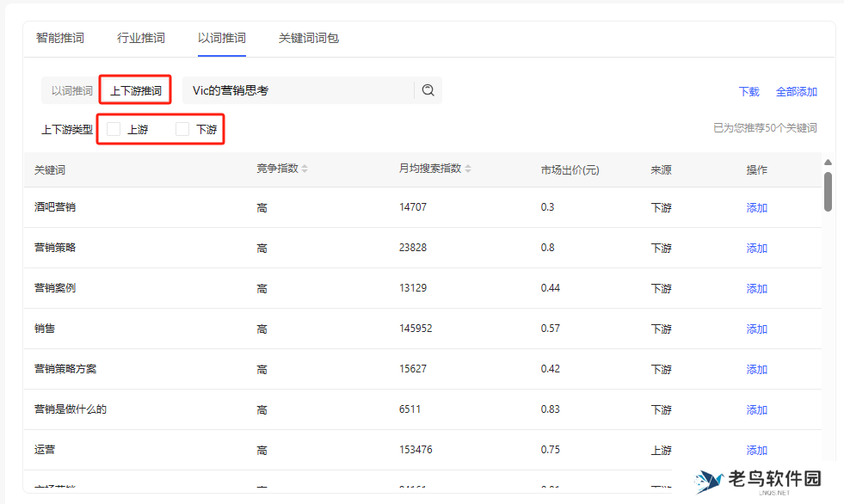Screen dimensions: 844x504
Task: Click the scrollbar up arrow
Action: pos(828,163)
